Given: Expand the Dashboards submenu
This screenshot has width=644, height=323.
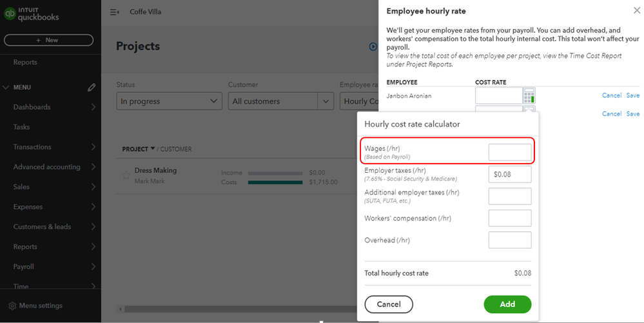Looking at the screenshot, I should [x=93, y=107].
